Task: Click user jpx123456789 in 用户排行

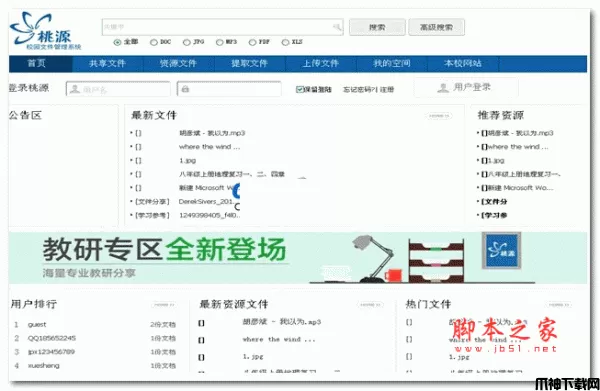Action: tap(51, 352)
